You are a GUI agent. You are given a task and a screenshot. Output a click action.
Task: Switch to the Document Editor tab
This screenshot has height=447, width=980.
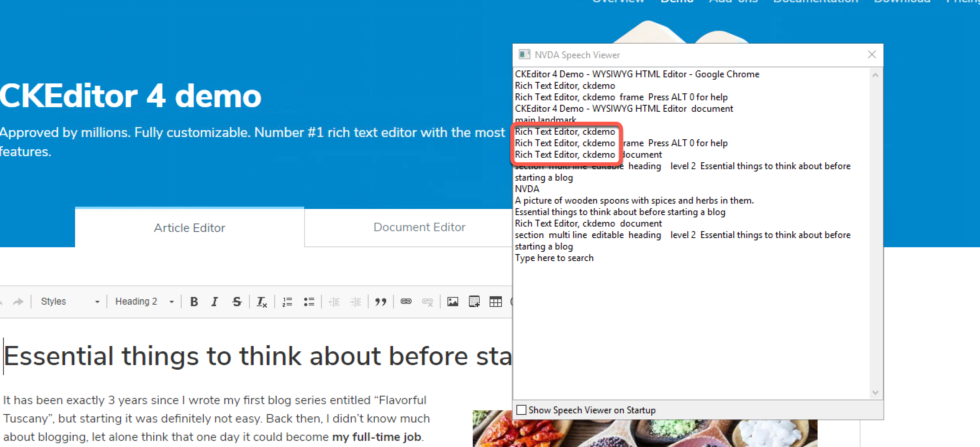coord(420,227)
